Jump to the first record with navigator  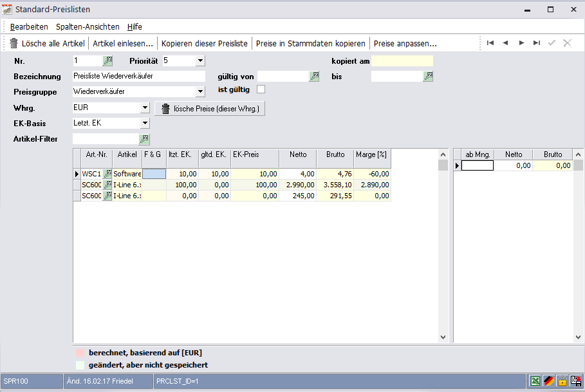click(x=490, y=43)
